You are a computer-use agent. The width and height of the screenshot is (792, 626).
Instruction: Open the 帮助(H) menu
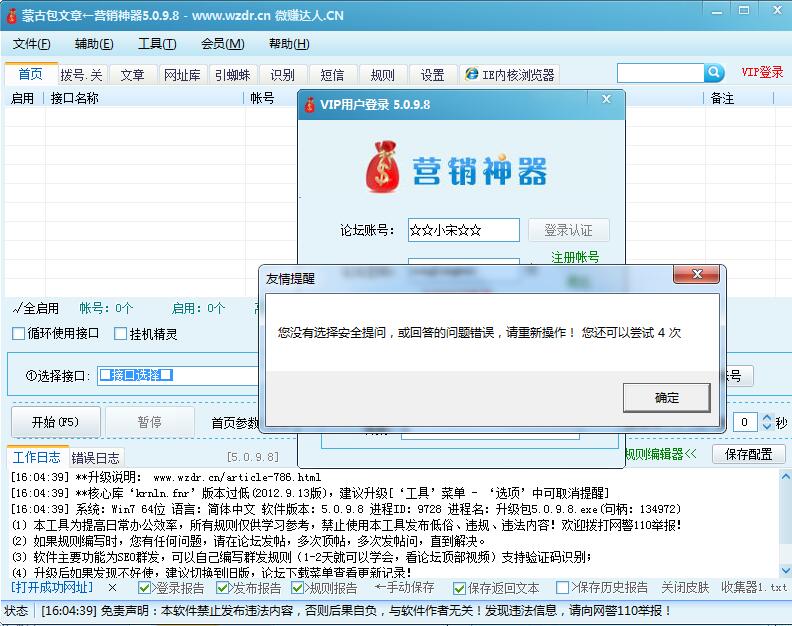click(x=289, y=44)
